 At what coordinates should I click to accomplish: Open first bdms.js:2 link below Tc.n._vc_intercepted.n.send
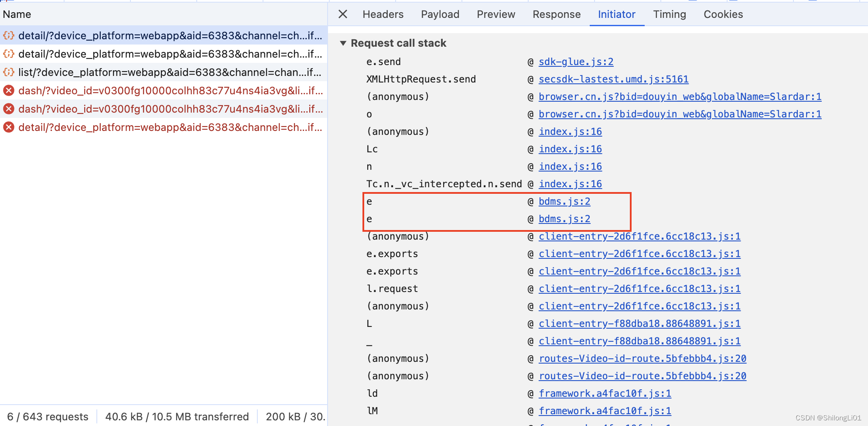click(x=564, y=202)
